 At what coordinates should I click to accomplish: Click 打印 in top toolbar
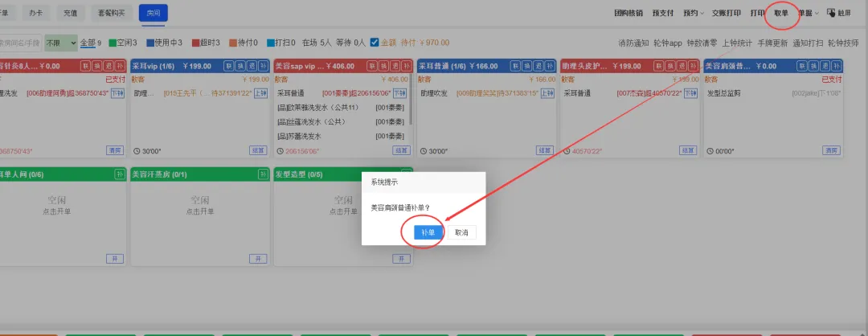click(x=757, y=13)
